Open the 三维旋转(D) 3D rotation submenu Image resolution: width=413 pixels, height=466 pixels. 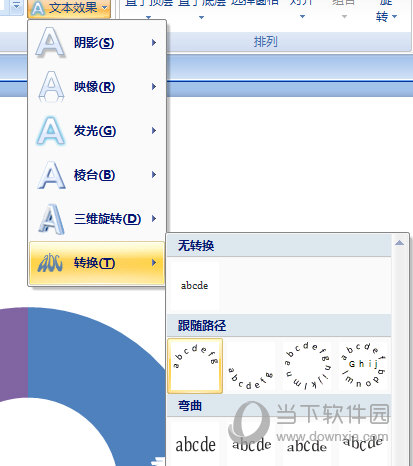(97, 219)
